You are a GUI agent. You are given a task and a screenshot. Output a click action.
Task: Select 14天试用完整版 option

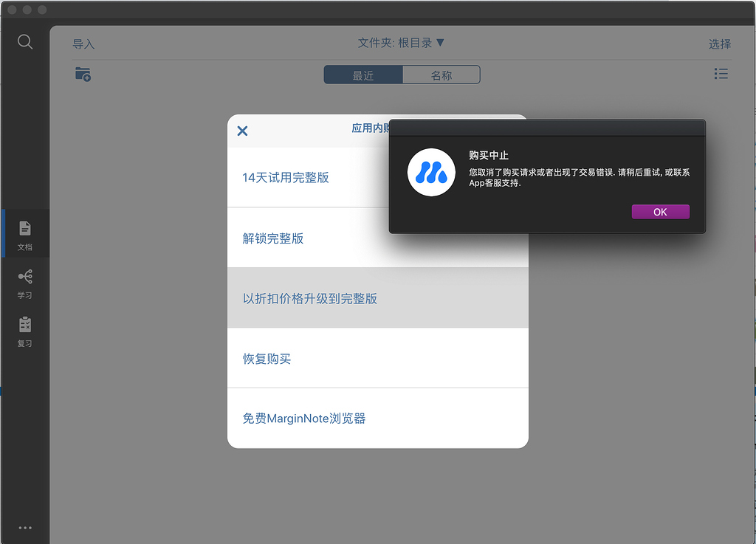[286, 179]
